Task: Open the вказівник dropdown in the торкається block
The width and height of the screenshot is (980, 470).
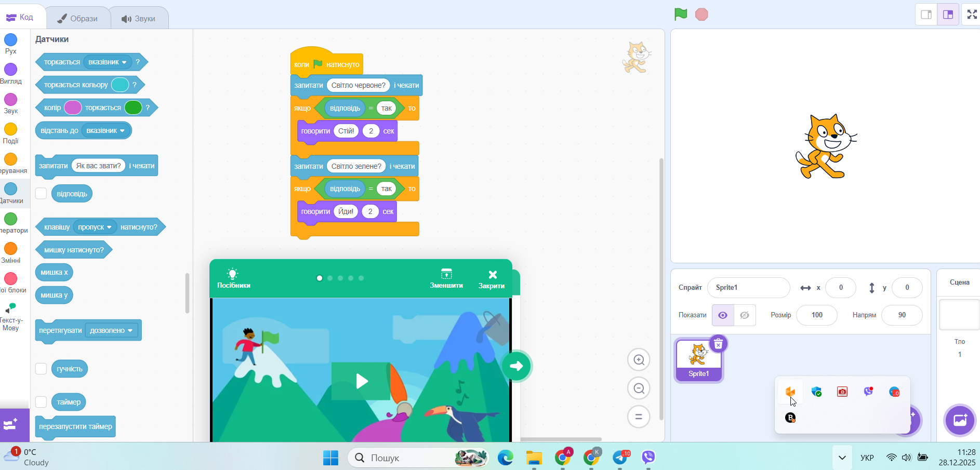Action: pyautogui.click(x=107, y=62)
